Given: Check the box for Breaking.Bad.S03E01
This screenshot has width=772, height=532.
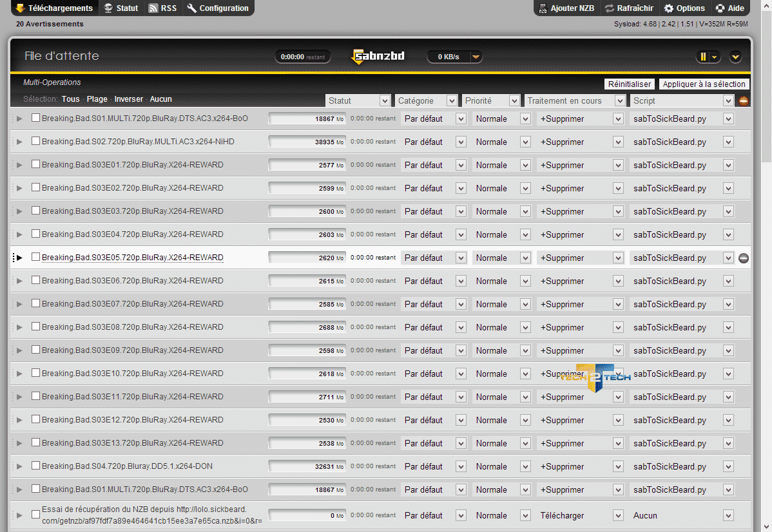Looking at the screenshot, I should (36, 164).
